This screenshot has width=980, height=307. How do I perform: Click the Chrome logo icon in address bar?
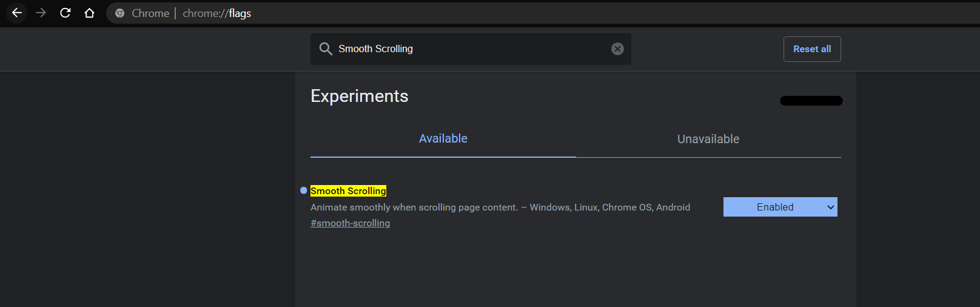point(120,13)
